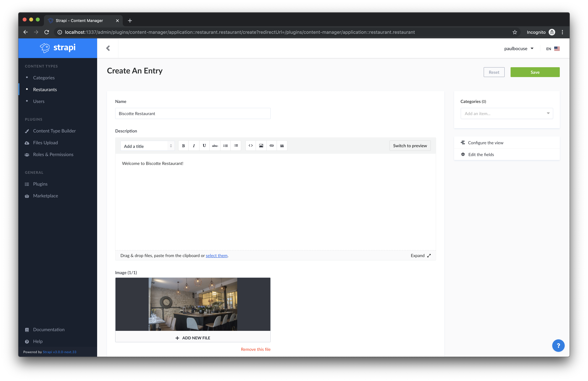The width and height of the screenshot is (588, 381).
Task: Open paulbocuse user menu
Action: tap(519, 49)
